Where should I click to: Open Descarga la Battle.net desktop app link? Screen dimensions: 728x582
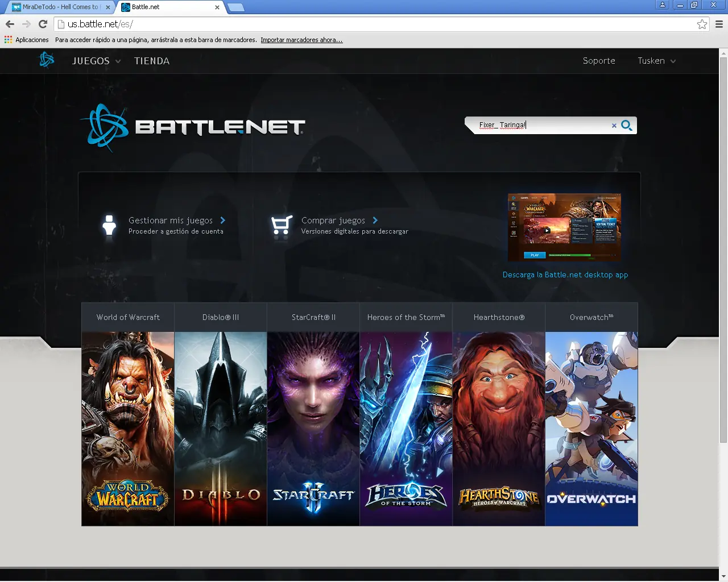(x=565, y=275)
